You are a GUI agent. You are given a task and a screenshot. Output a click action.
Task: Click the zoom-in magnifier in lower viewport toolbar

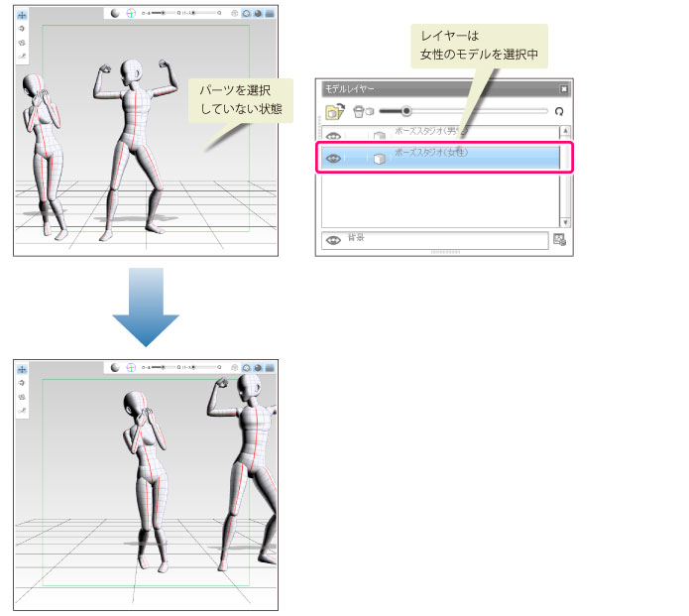click(219, 368)
